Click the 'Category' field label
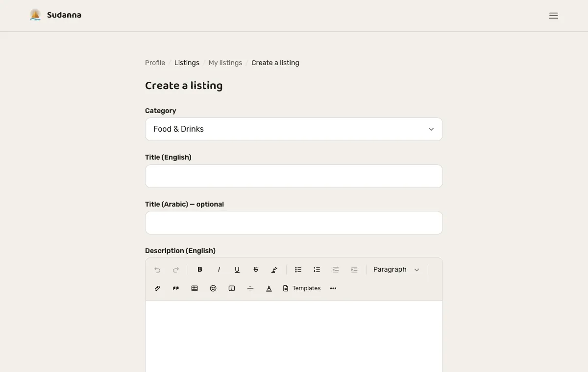 point(161,111)
